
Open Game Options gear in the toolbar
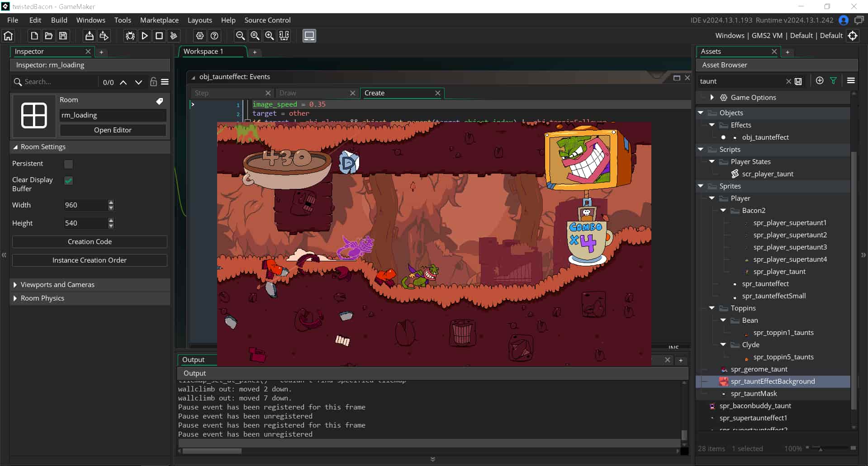[200, 36]
